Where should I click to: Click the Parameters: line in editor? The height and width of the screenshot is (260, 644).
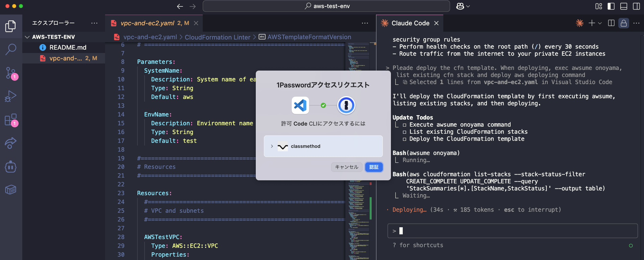(156, 62)
